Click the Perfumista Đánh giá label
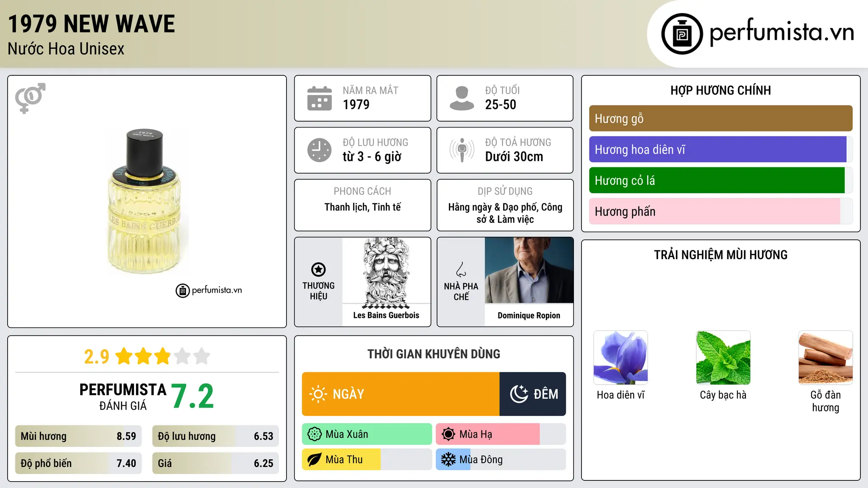 pyautogui.click(x=123, y=396)
